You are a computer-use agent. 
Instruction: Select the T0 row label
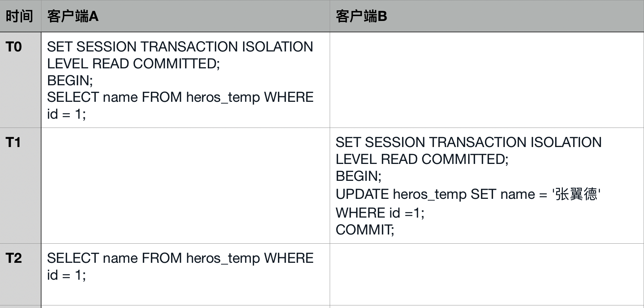(14, 47)
